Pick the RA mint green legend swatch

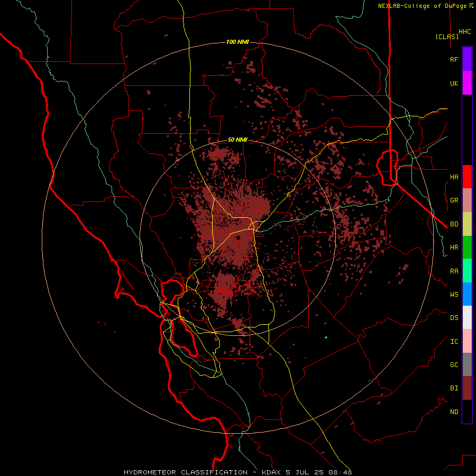click(x=467, y=270)
